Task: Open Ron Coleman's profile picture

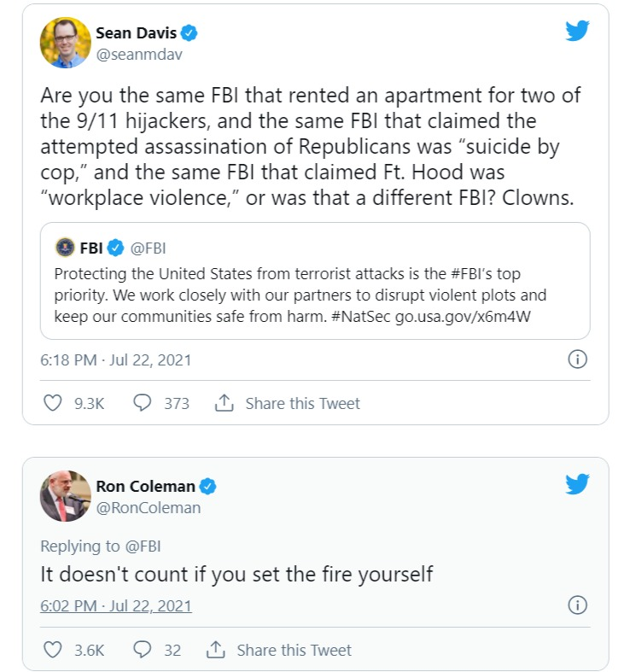Action: point(66,496)
